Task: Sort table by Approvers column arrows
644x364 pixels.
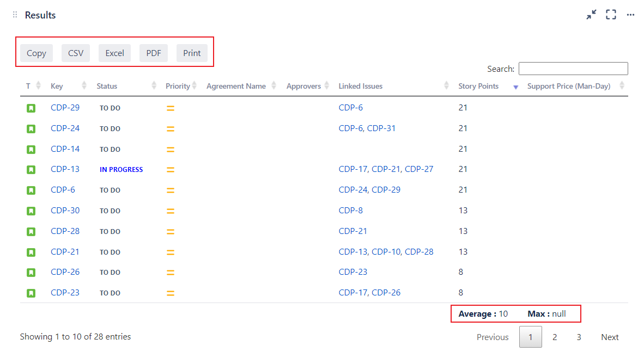Action: click(327, 85)
